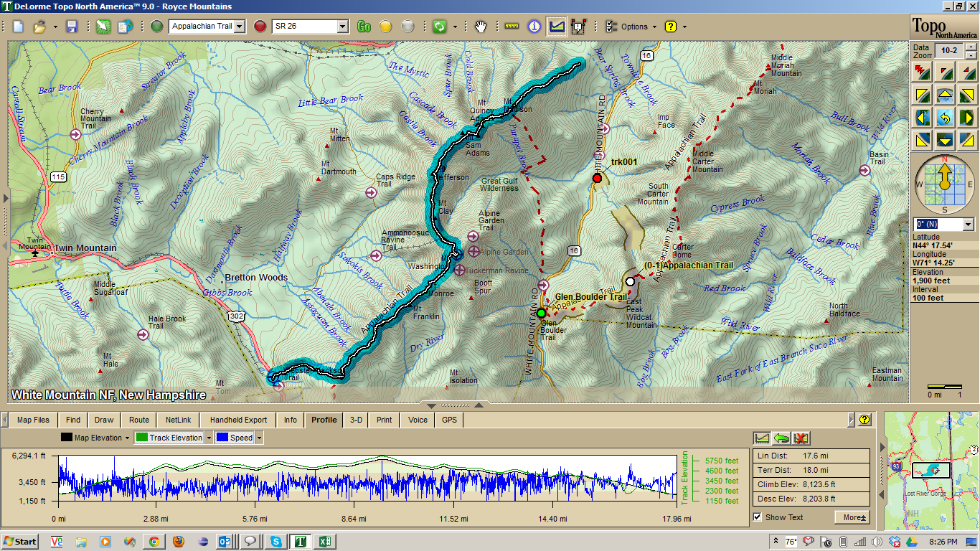Open the 0° (N) map rotation dropdown
Screen dimensions: 980x551
pyautogui.click(x=968, y=224)
